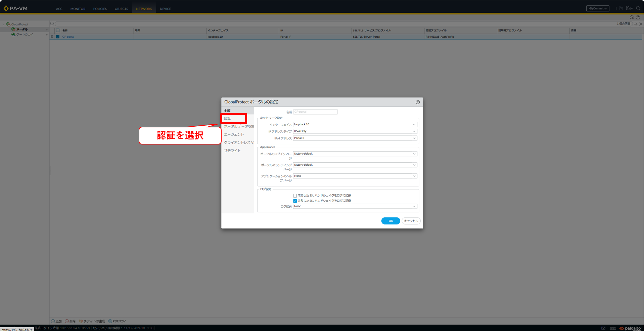
Task: Click the loopback.10 table cell
Action: pyautogui.click(x=215, y=37)
